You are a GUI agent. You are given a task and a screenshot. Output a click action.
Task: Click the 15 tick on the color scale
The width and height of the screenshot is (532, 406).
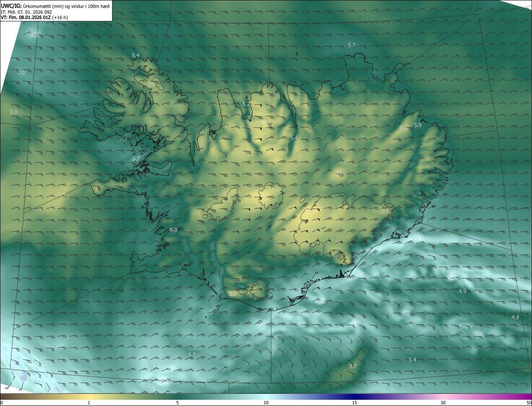pyautogui.click(x=355, y=403)
